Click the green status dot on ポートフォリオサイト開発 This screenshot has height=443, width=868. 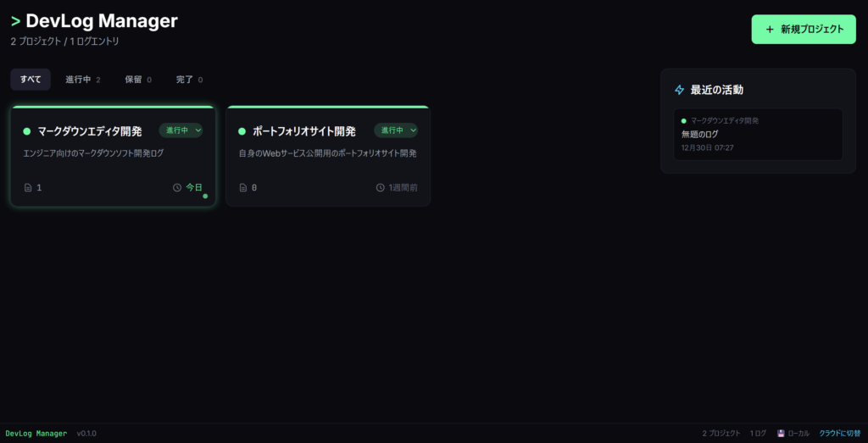(242, 131)
